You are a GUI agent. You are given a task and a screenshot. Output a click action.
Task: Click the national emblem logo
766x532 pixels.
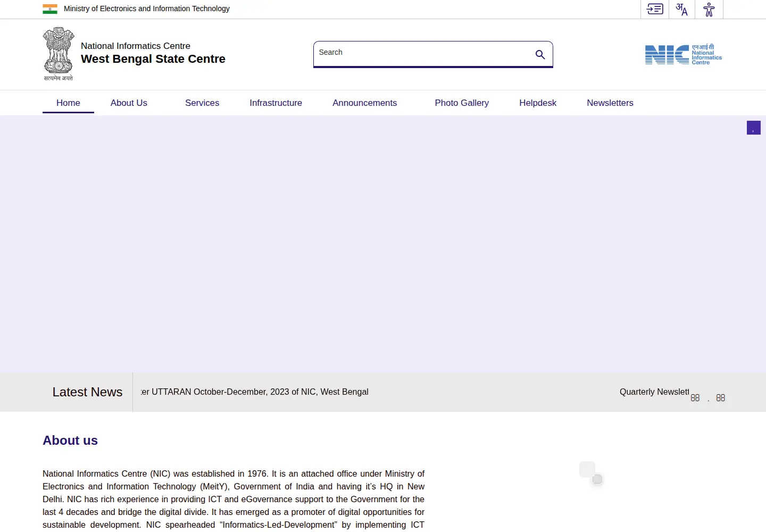[x=59, y=54]
